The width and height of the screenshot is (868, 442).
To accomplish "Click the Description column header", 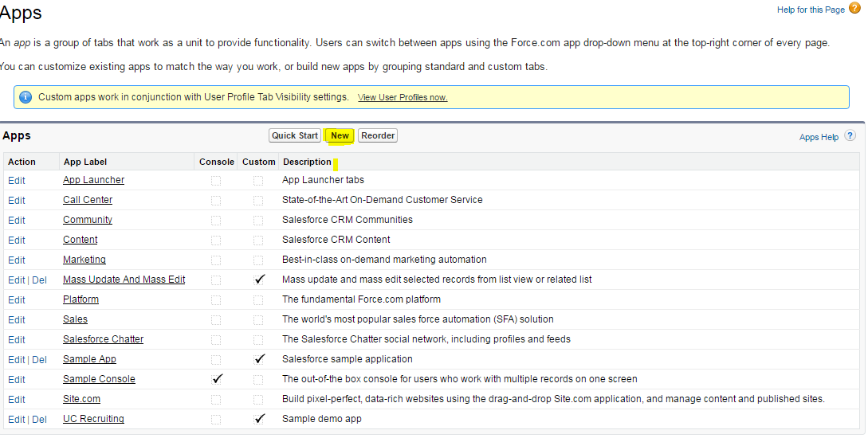I will 307,162.
